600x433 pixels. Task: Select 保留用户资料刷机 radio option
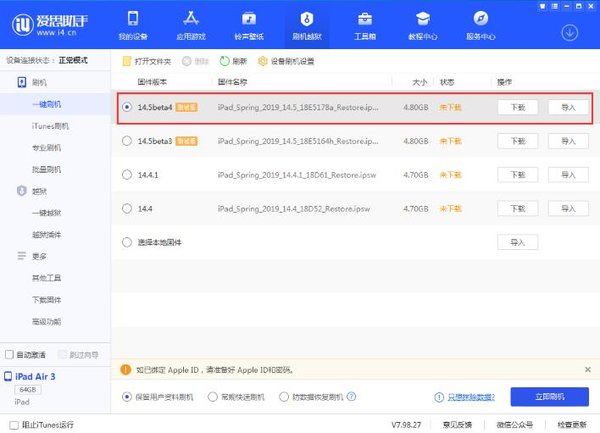[x=127, y=397]
